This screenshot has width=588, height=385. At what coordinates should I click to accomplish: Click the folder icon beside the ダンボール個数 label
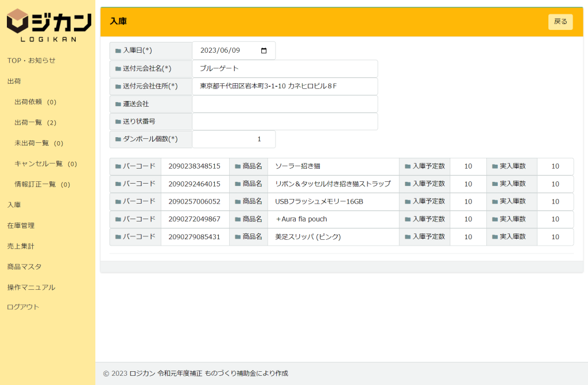[118, 139]
